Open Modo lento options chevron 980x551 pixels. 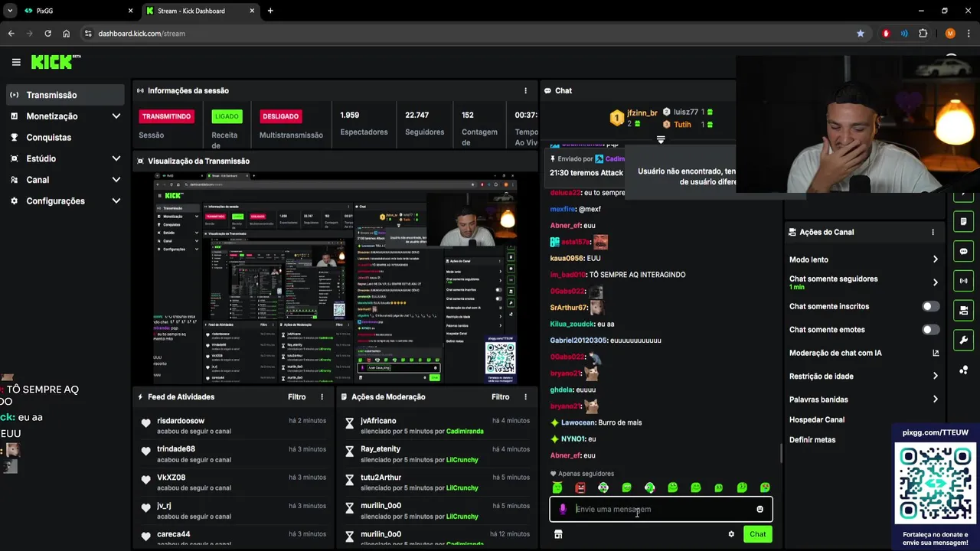(x=935, y=259)
